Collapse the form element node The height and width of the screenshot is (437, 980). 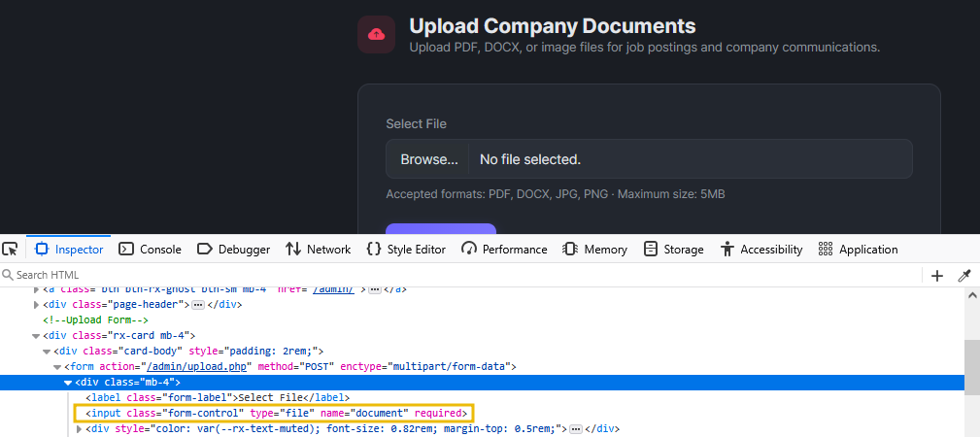tap(57, 367)
